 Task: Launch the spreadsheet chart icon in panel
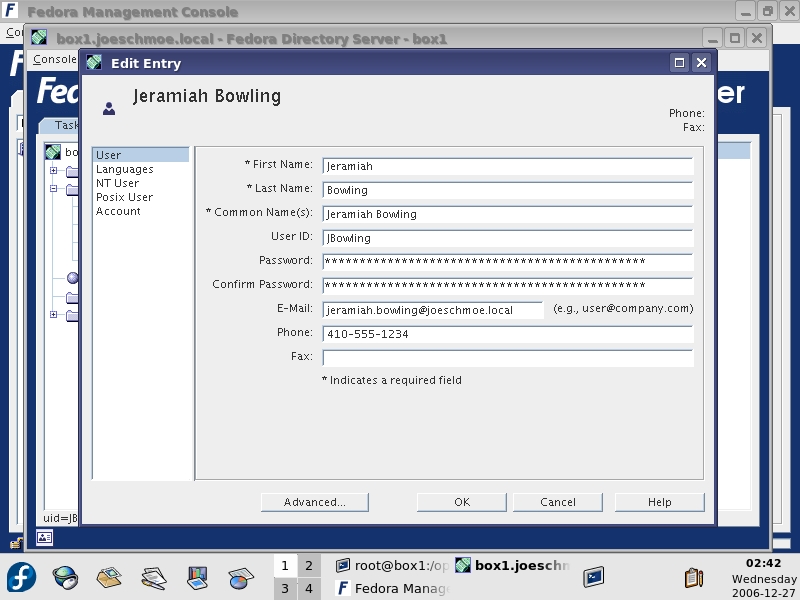click(240, 577)
